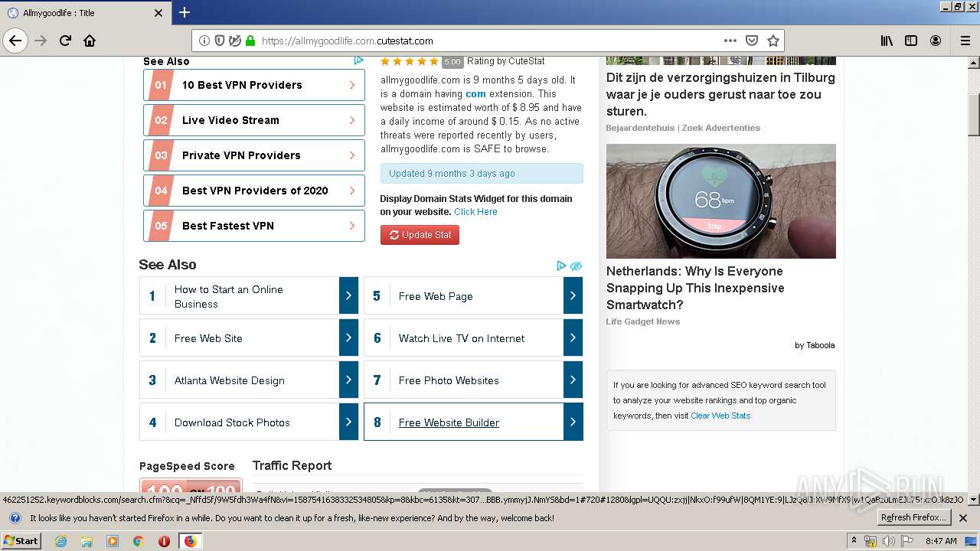Open Private VPN Providers ad link
The image size is (980, 551).
coord(254,155)
